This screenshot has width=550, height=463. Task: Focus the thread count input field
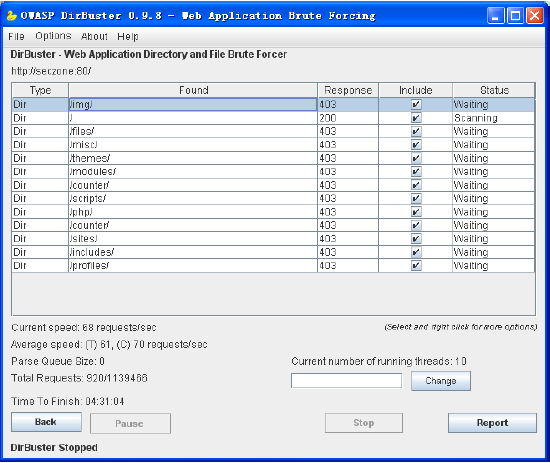(347, 381)
